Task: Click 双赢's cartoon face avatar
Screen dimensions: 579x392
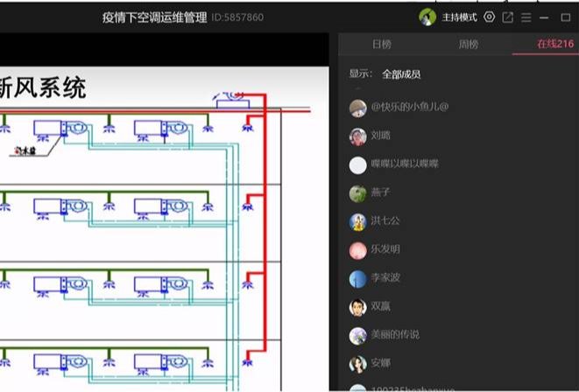Action: click(357, 307)
